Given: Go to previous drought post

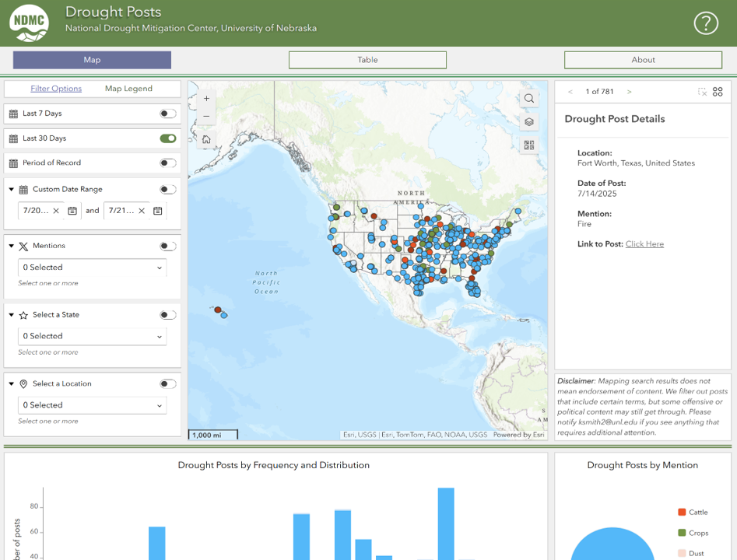Looking at the screenshot, I should [570, 92].
